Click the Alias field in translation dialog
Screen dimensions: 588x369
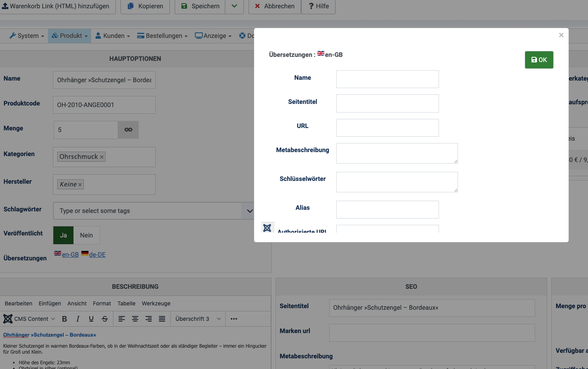click(x=387, y=209)
